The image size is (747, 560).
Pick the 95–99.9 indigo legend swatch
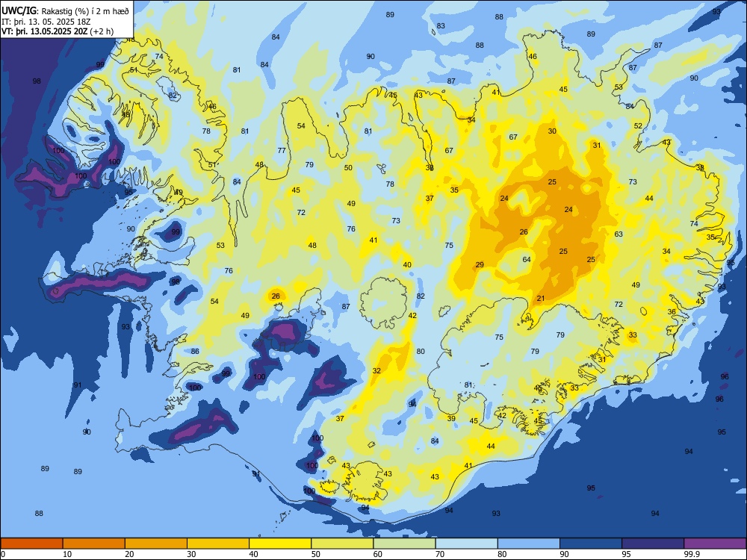point(653,544)
